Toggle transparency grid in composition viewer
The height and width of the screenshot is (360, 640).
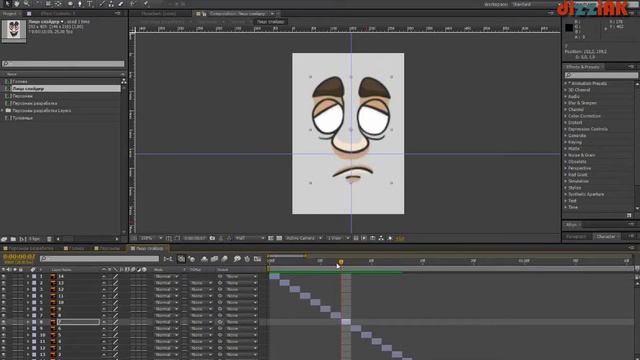click(x=279, y=238)
